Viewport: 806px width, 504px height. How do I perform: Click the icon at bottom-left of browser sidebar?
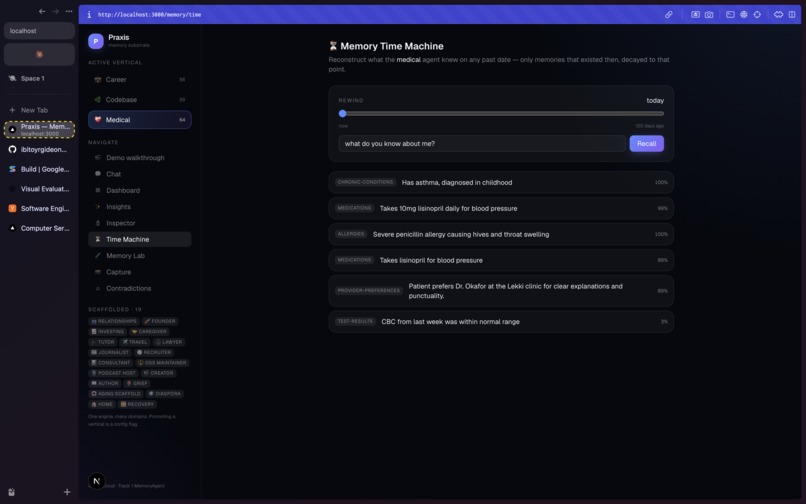pos(12,492)
